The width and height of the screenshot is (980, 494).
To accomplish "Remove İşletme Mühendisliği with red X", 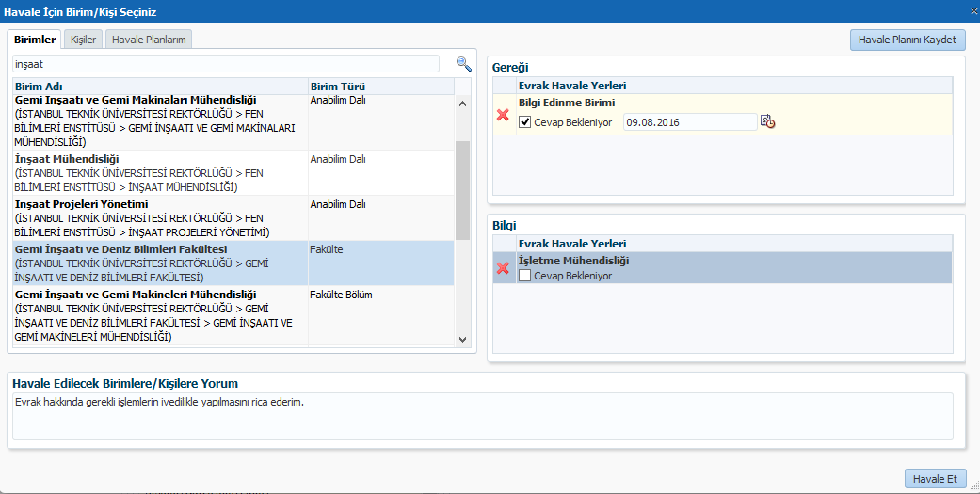I will point(503,268).
